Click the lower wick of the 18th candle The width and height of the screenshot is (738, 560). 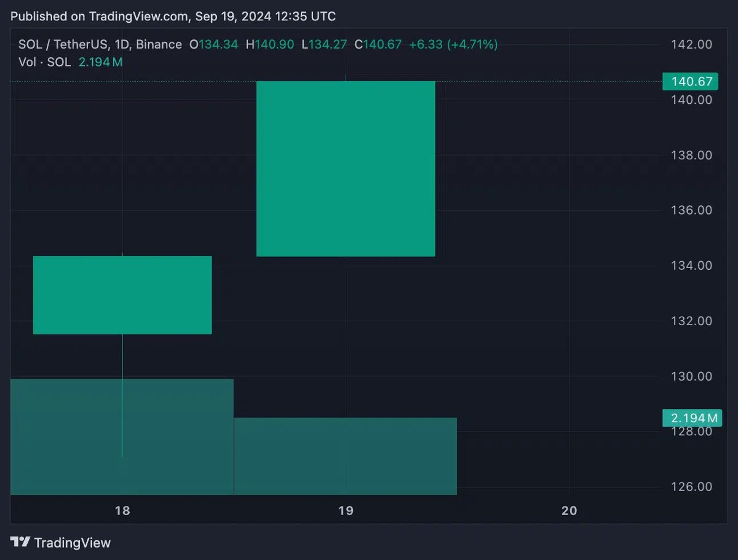122,396
